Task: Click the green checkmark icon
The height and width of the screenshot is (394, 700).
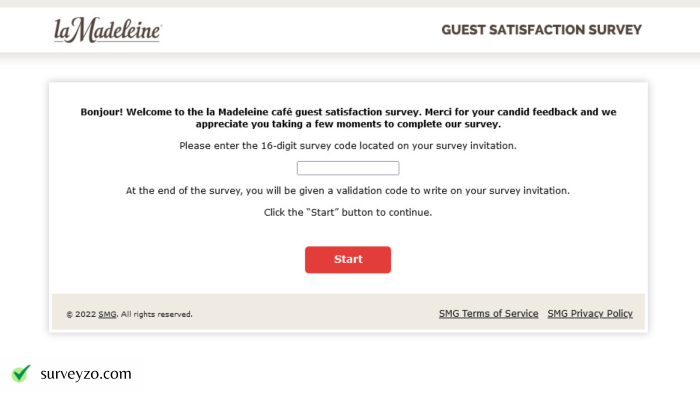Action: tap(21, 373)
